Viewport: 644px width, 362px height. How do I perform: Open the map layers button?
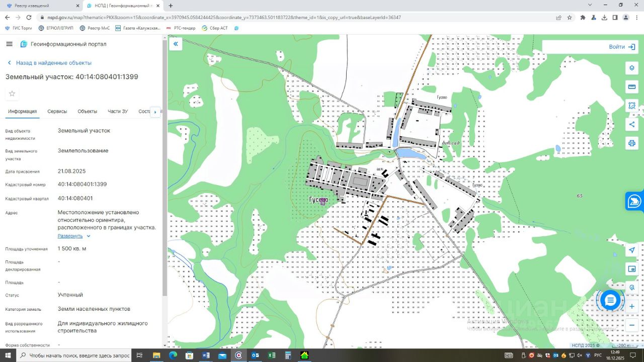632,68
